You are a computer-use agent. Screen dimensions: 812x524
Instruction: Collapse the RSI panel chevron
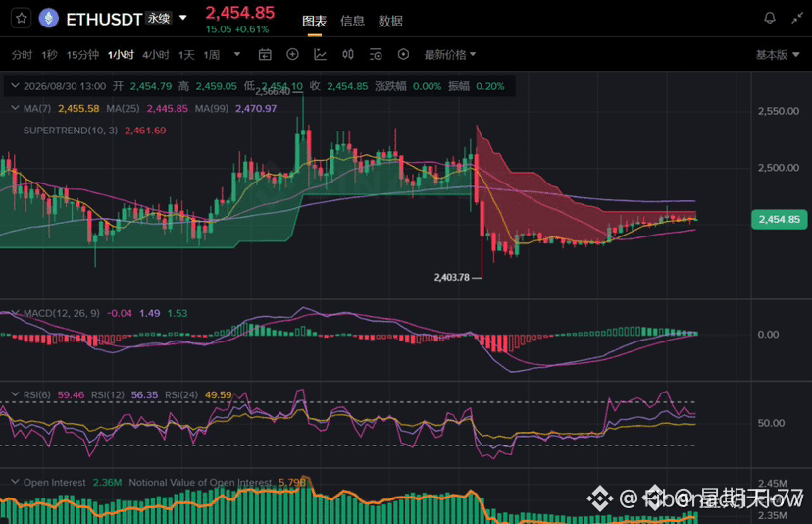[x=15, y=394]
